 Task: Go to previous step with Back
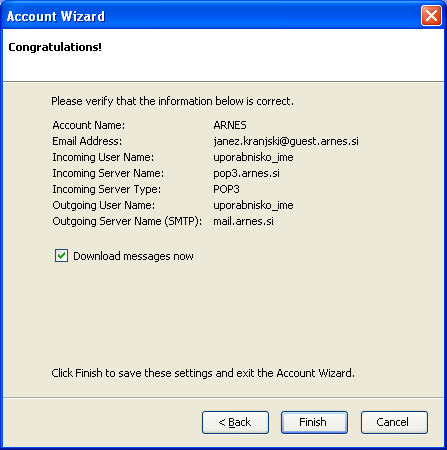[x=235, y=422]
